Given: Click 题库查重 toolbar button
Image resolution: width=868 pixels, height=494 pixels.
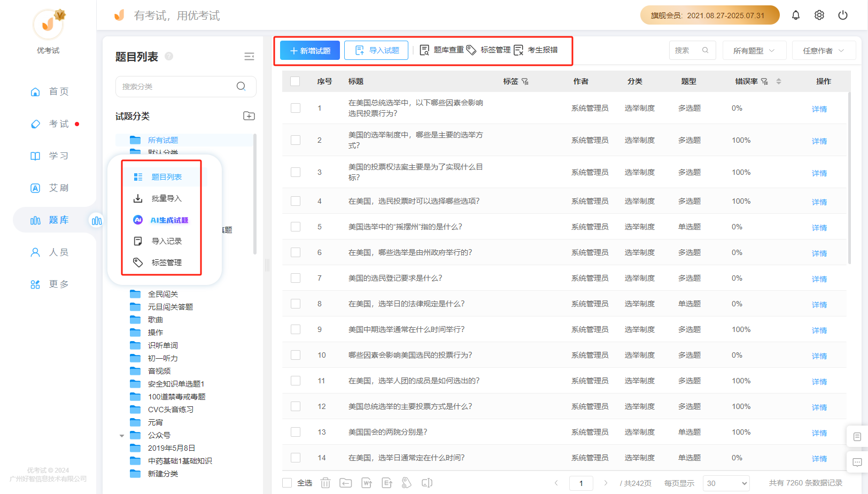Looking at the screenshot, I should point(441,50).
